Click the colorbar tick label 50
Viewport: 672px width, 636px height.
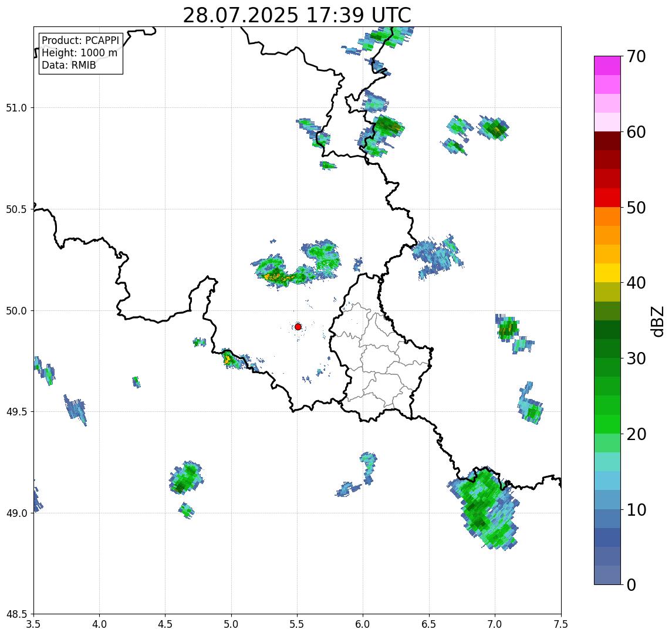click(636, 208)
